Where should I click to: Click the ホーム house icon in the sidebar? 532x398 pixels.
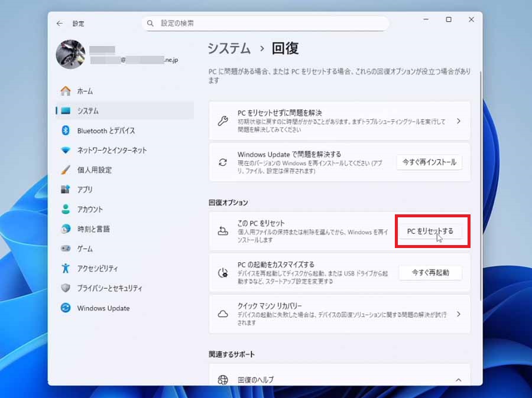pos(66,91)
